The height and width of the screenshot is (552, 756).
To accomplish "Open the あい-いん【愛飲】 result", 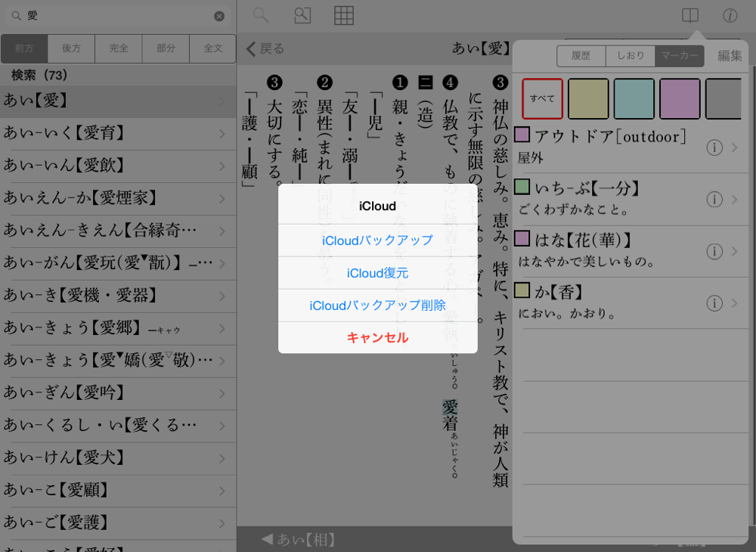I will point(118,166).
